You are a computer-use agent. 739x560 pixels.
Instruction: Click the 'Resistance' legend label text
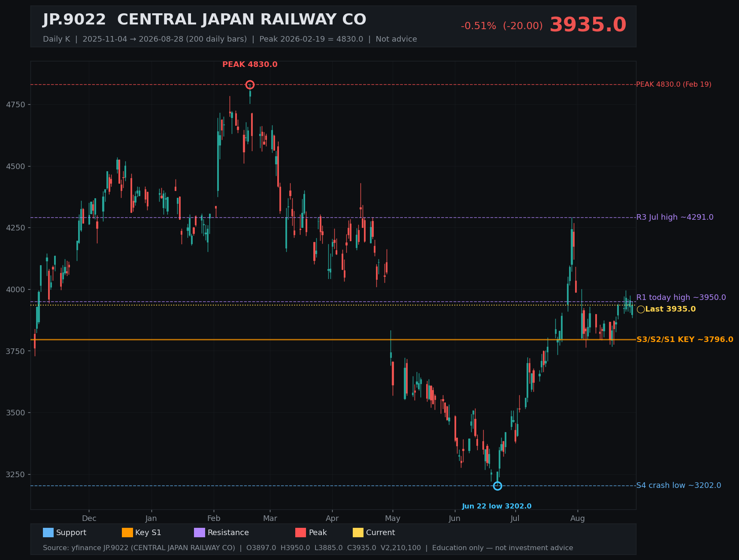(228, 533)
